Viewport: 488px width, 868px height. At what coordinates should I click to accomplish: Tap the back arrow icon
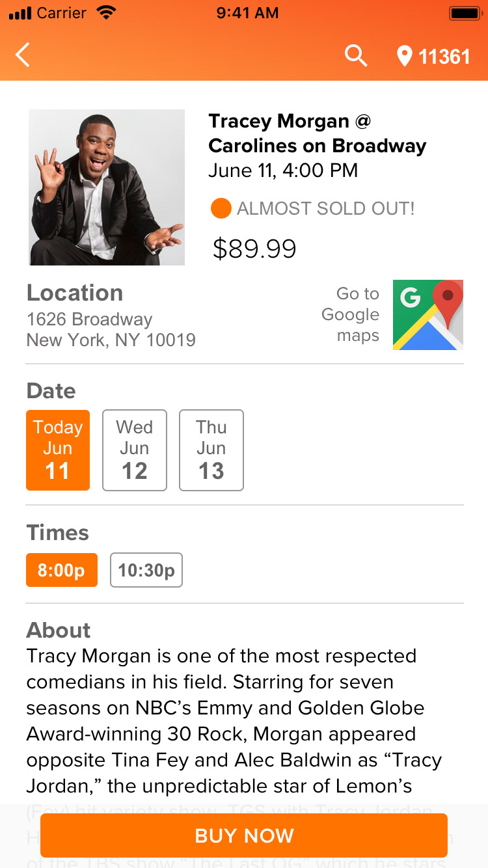[x=23, y=55]
